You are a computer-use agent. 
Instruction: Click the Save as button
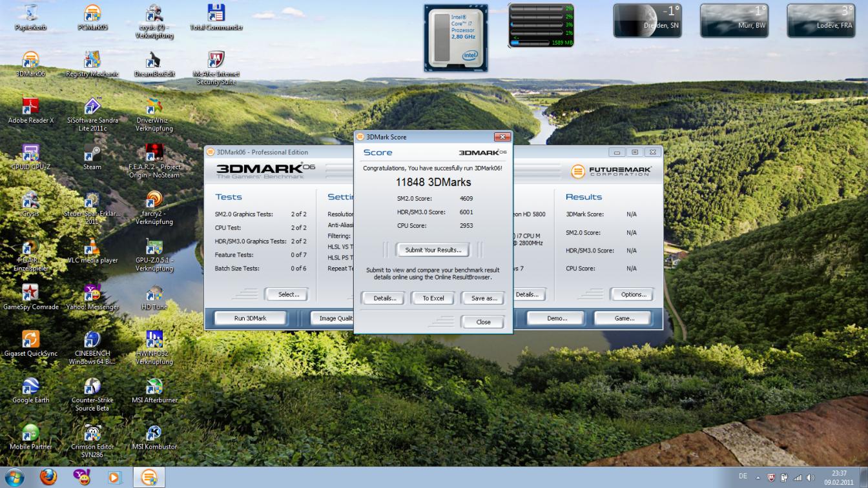(x=484, y=298)
